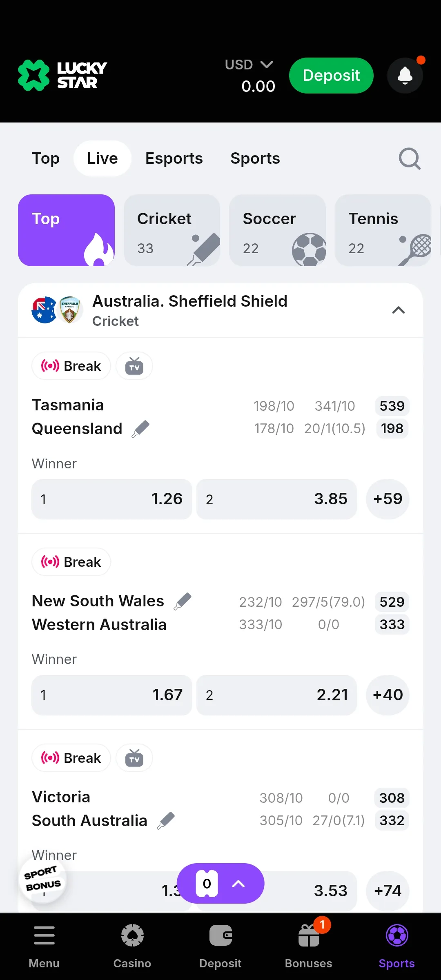The height and width of the screenshot is (980, 441).
Task: Open TV stream for Victoria vs South Australia
Action: click(x=134, y=758)
